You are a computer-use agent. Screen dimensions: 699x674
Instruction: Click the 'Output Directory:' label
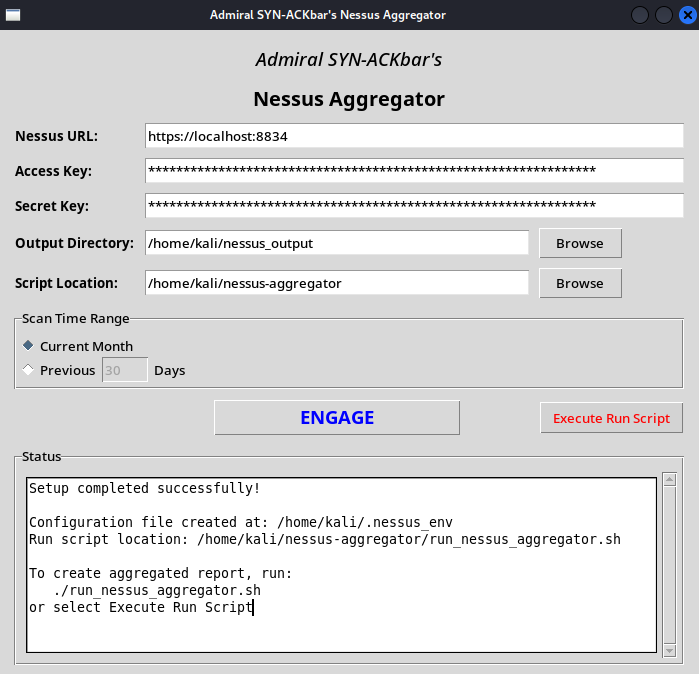tap(74, 243)
